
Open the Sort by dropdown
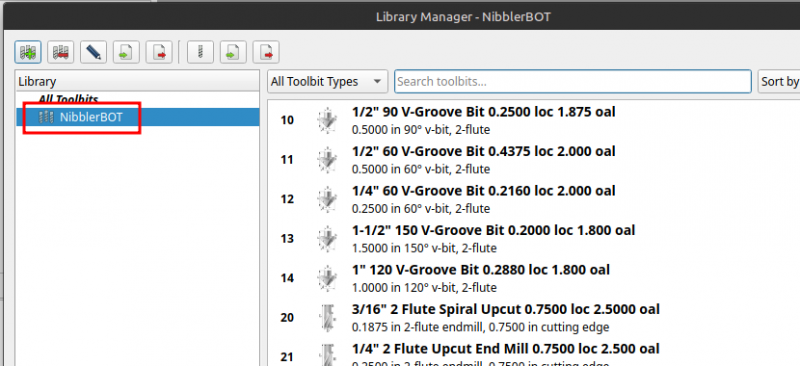(x=779, y=82)
